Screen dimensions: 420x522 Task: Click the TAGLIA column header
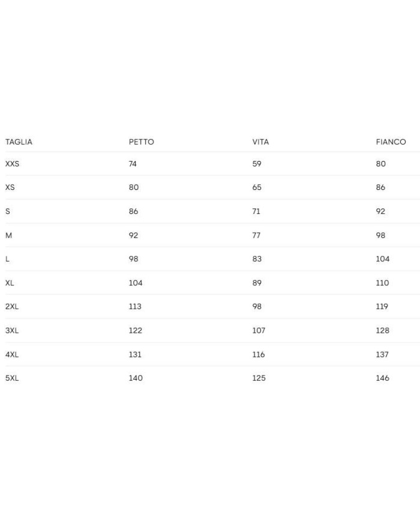pyautogui.click(x=19, y=142)
